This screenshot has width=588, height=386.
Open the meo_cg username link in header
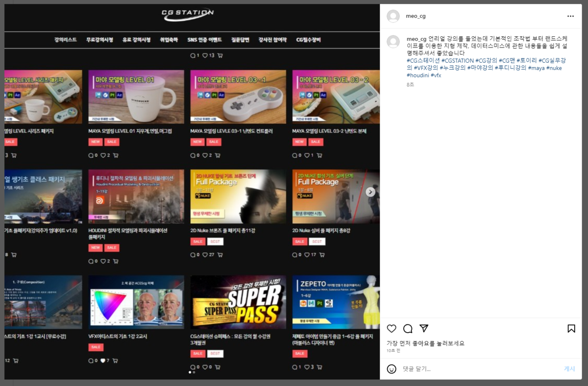coord(416,16)
